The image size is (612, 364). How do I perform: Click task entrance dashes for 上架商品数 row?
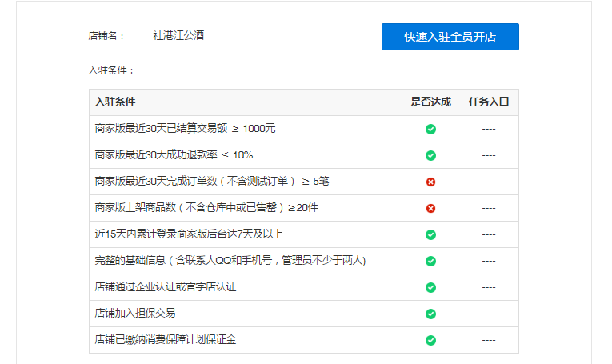pyautogui.click(x=488, y=208)
